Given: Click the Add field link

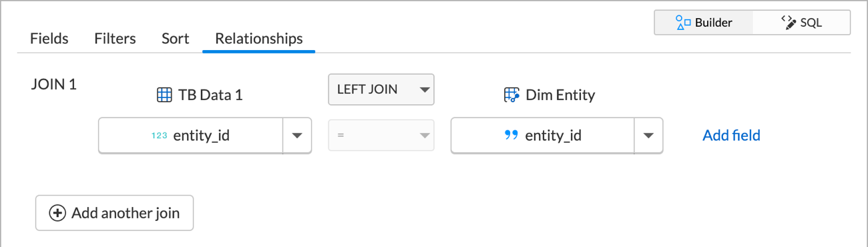Looking at the screenshot, I should pos(731,136).
